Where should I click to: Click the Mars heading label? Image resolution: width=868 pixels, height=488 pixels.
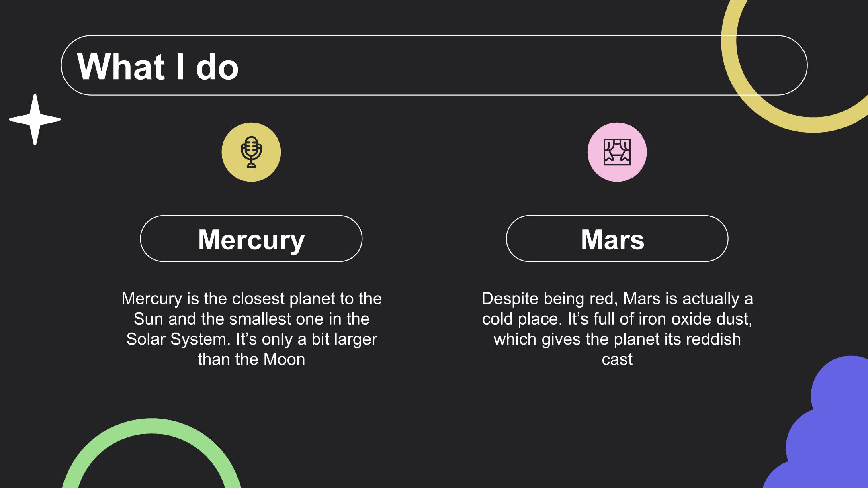[612, 239]
